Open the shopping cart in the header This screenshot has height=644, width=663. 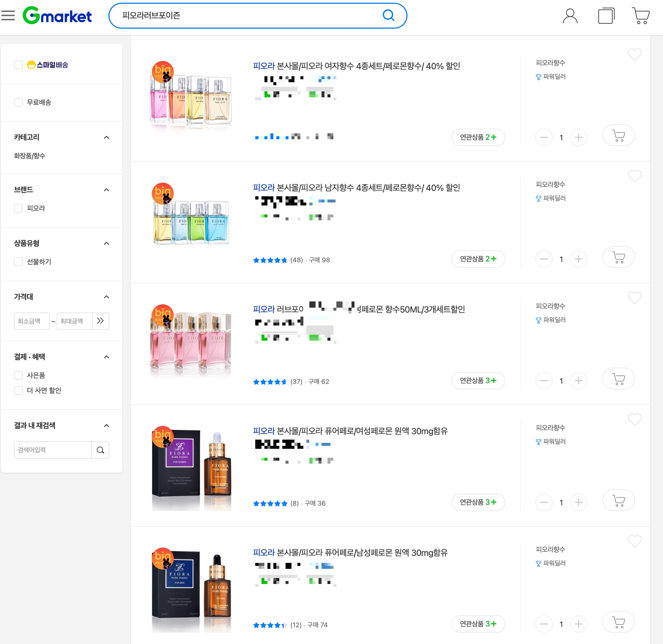(640, 16)
